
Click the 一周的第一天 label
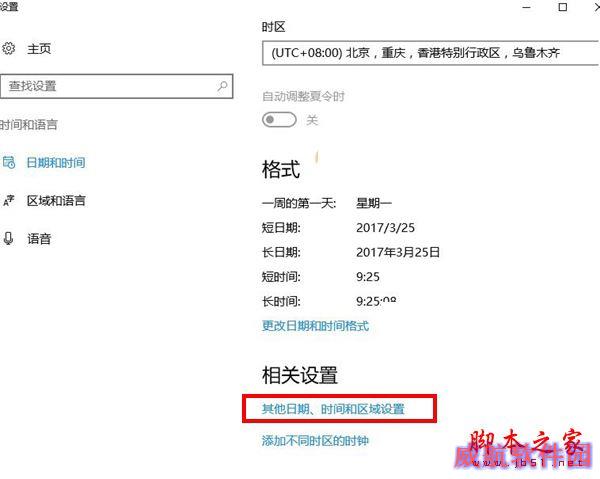click(x=299, y=203)
